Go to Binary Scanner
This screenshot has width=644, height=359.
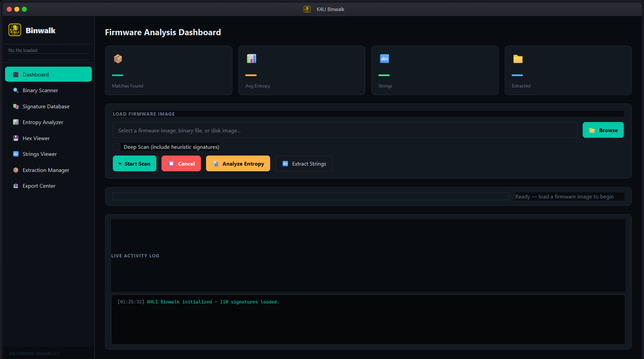pos(48,90)
